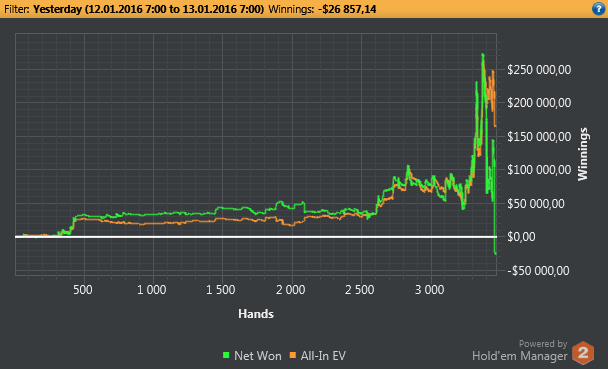Click the $150 000,00 axis label
This screenshot has height=369, width=608.
coord(539,136)
